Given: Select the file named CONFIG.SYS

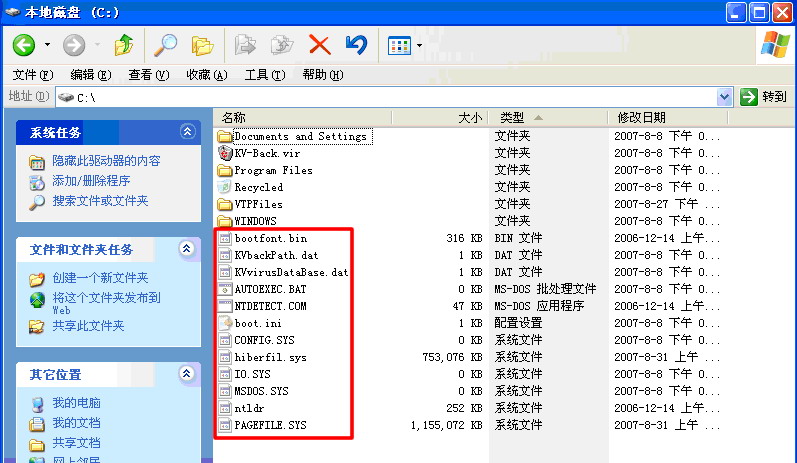Looking at the screenshot, I should coord(264,341).
